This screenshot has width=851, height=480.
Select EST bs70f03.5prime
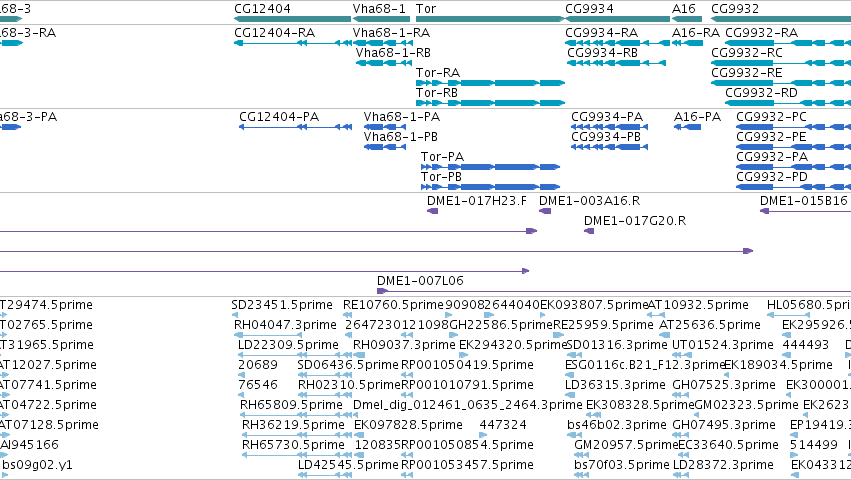621,465
